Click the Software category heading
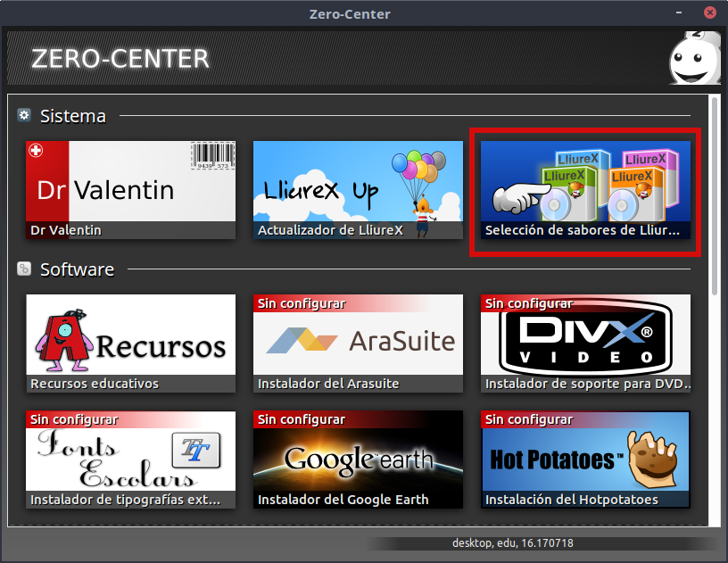The image size is (728, 563). (x=77, y=269)
